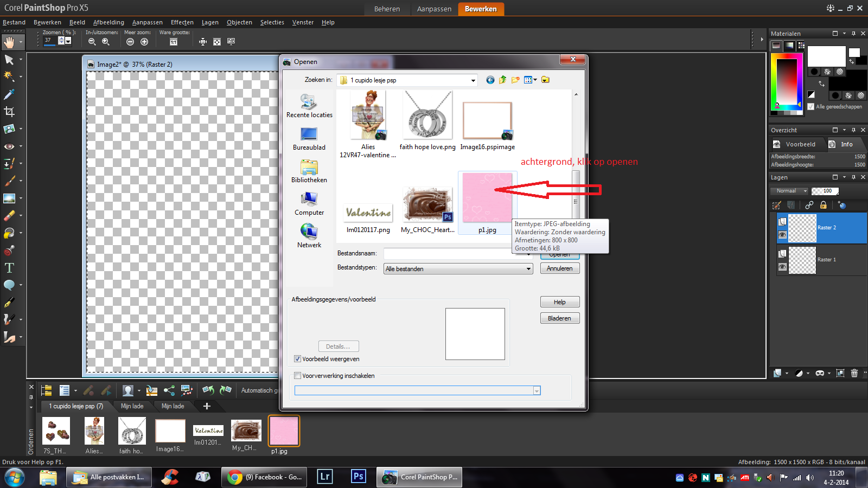The width and height of the screenshot is (868, 488).
Task: Open the Lagen menu
Action: (210, 22)
